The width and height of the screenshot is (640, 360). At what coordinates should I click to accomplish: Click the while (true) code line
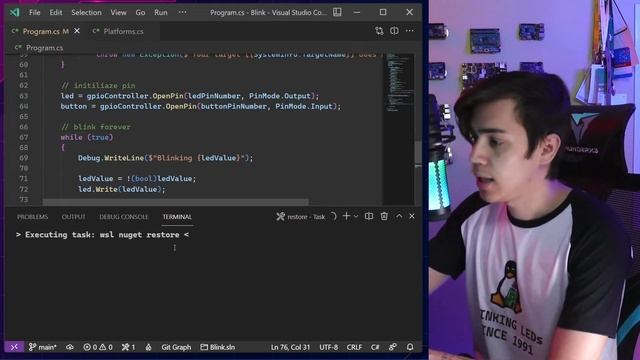coord(87,137)
